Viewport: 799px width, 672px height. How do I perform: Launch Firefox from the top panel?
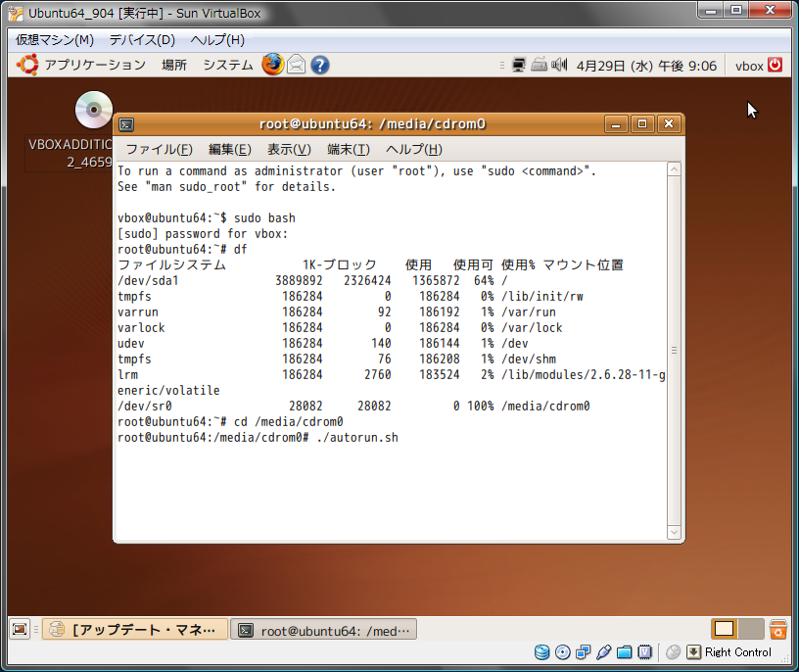click(x=271, y=66)
